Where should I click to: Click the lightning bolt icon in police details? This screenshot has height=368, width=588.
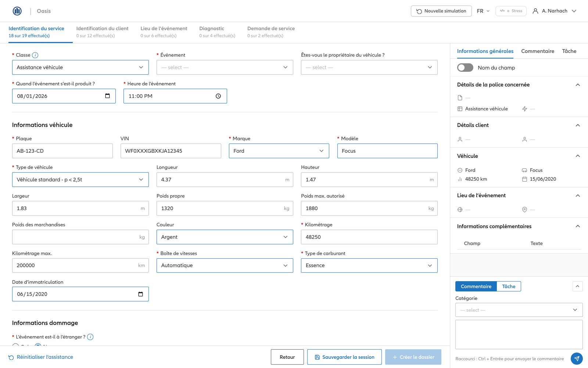(x=524, y=109)
